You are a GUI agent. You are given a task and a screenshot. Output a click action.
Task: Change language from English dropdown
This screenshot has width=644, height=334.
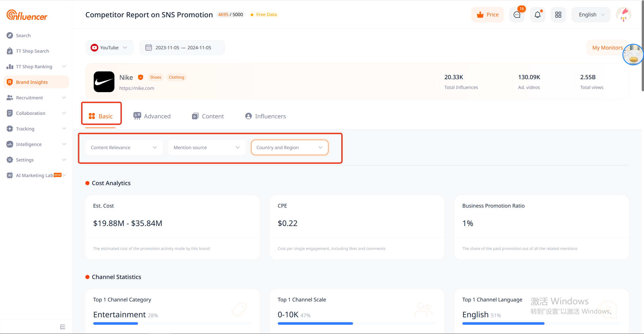(591, 15)
